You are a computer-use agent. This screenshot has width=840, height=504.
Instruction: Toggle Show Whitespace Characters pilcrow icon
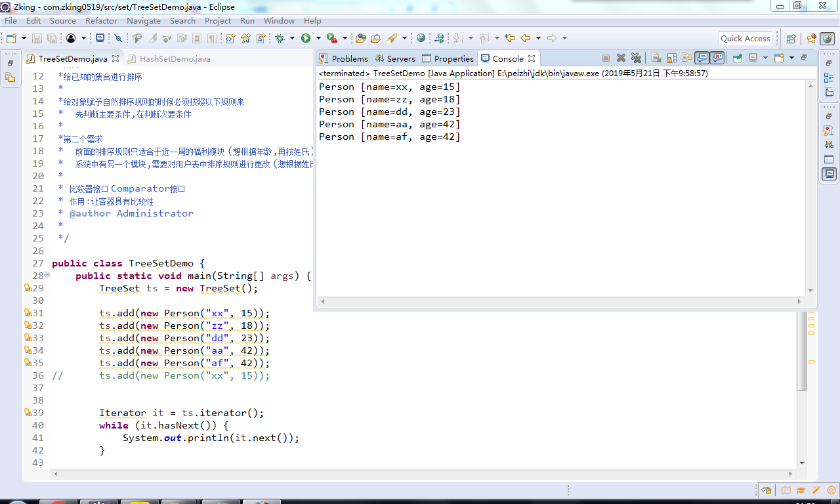[213, 38]
